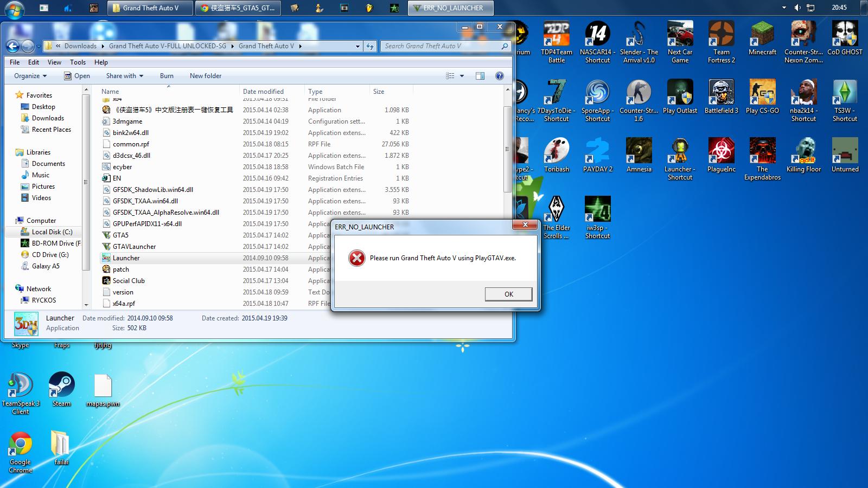
Task: Open Unturned desktop icon
Action: pos(845,156)
